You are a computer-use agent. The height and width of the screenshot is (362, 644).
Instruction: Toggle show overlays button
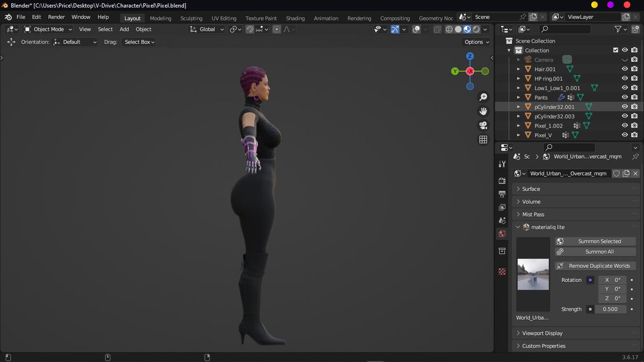click(x=416, y=29)
